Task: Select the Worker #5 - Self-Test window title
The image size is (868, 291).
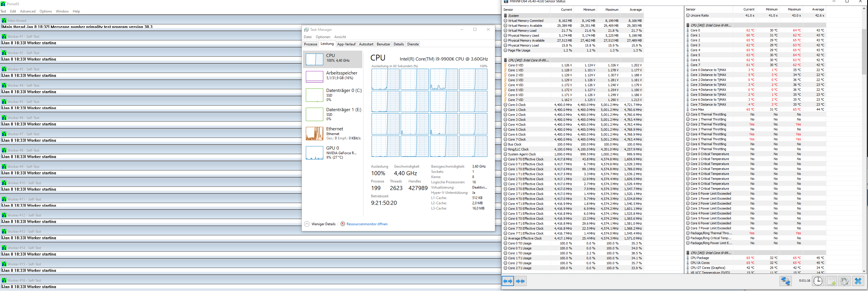Action: pos(23,102)
